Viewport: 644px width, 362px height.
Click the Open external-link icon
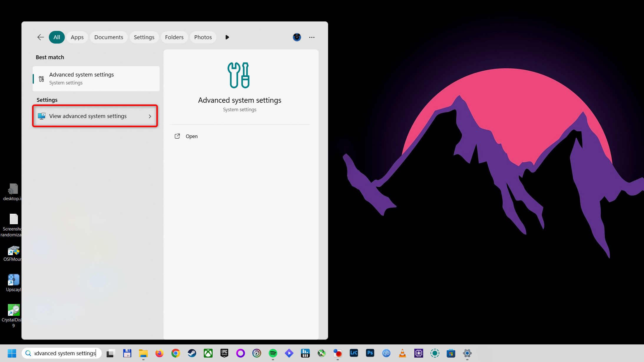click(177, 136)
